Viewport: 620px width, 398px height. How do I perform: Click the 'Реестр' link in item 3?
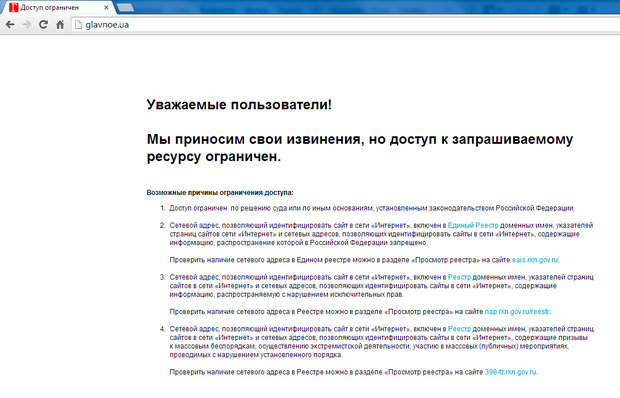[459, 277]
